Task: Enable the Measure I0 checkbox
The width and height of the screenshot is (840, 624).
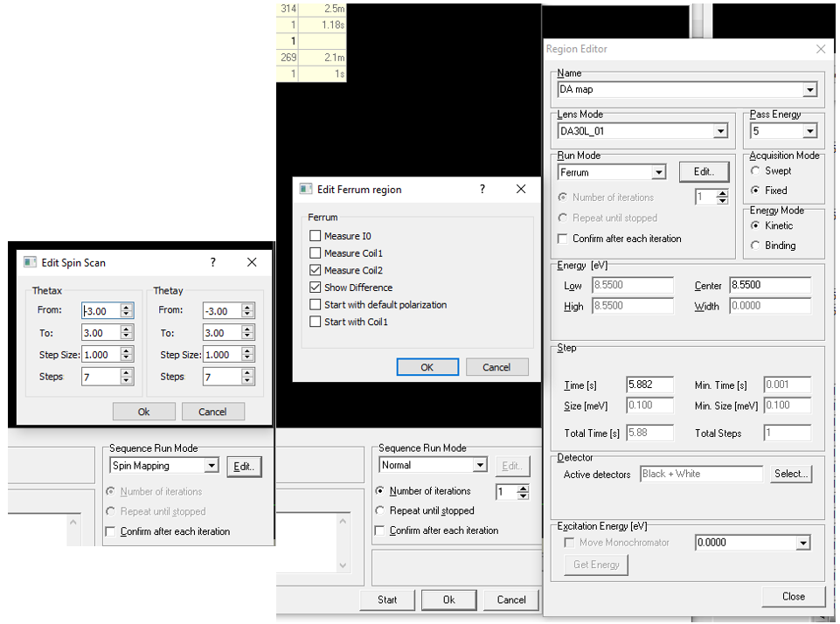Action: coord(316,236)
